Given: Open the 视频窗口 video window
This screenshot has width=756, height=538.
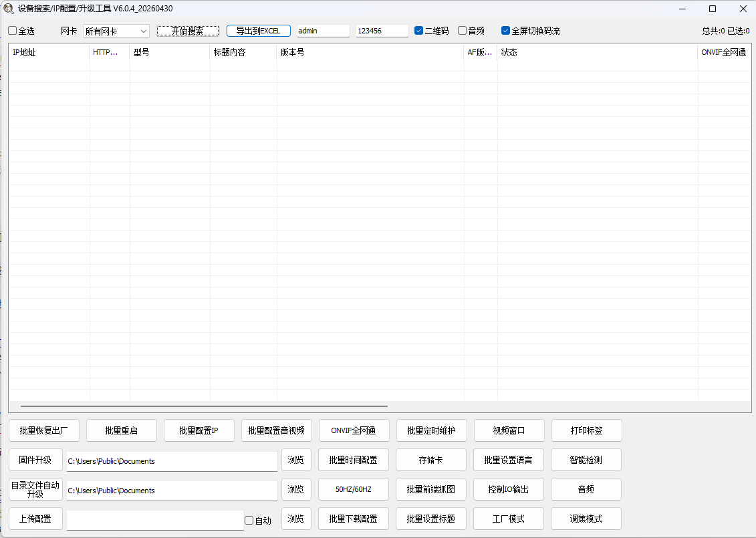Looking at the screenshot, I should point(509,430).
